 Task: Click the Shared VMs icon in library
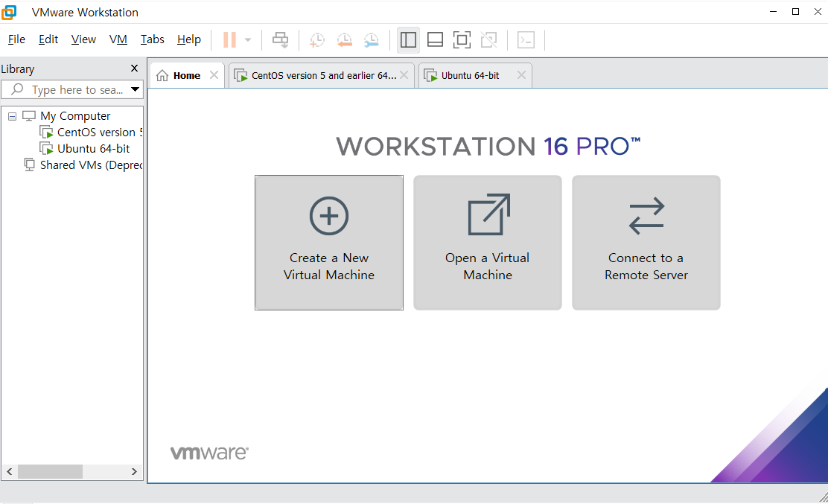click(30, 165)
